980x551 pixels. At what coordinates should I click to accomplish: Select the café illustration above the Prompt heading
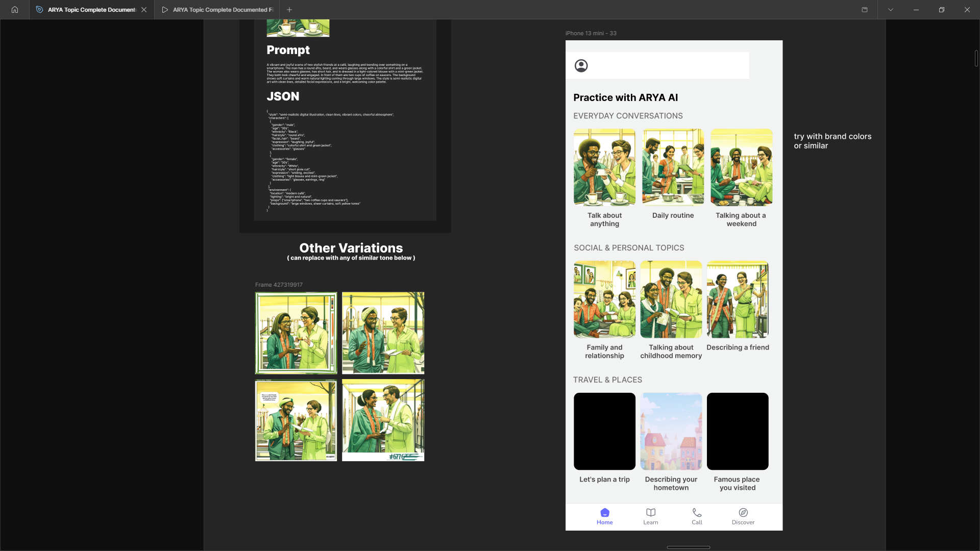pos(298,28)
